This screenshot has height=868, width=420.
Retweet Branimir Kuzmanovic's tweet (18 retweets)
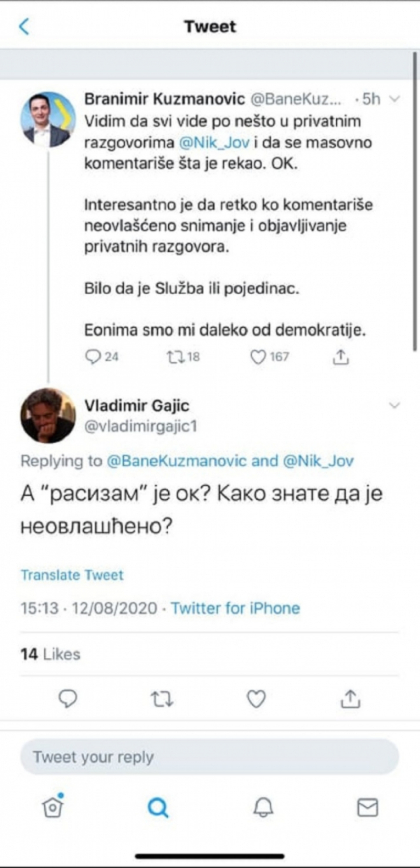click(175, 357)
